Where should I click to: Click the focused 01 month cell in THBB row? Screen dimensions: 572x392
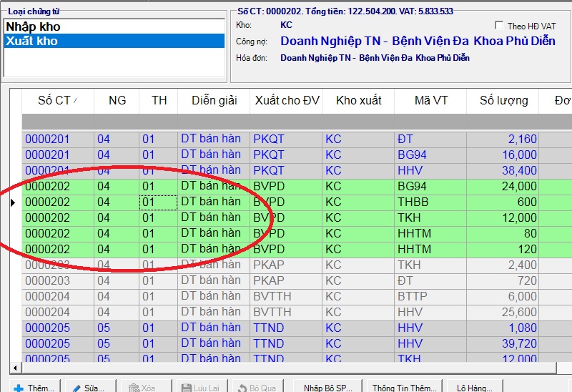(x=159, y=202)
